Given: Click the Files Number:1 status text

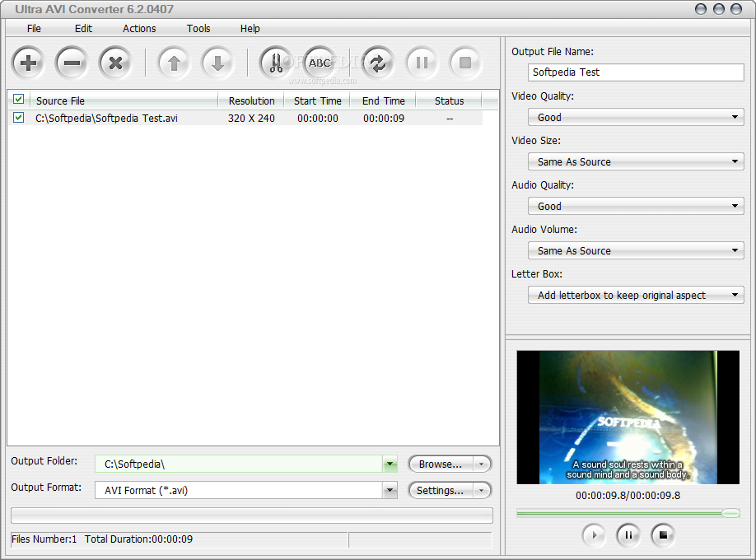Looking at the screenshot, I should (44, 539).
